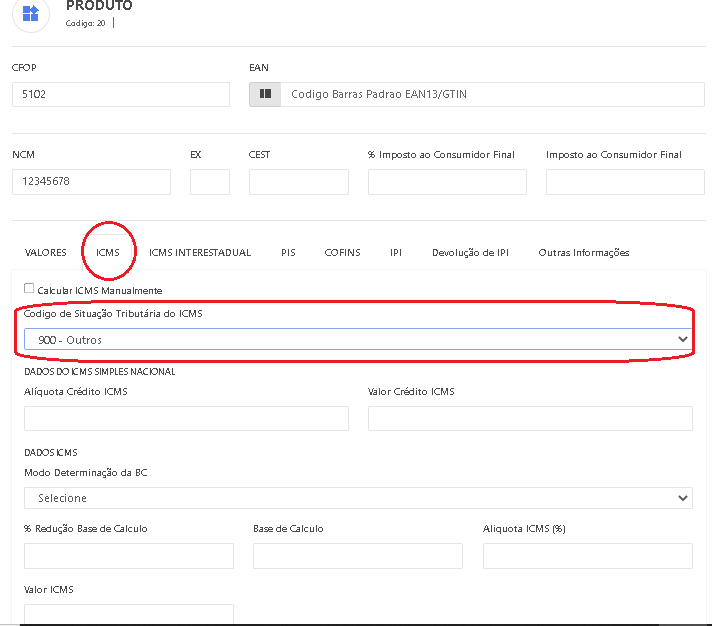
Task: Select the ICMS tab
Action: (x=108, y=253)
